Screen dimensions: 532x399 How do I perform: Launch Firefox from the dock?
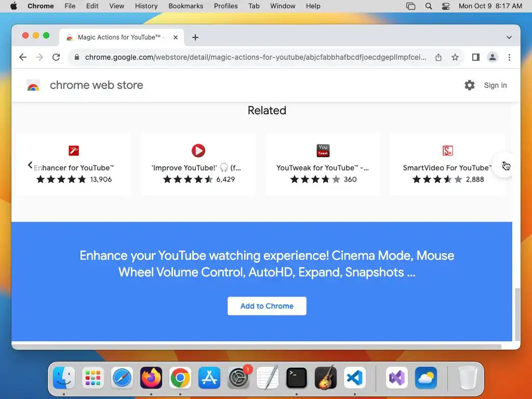[151, 378]
